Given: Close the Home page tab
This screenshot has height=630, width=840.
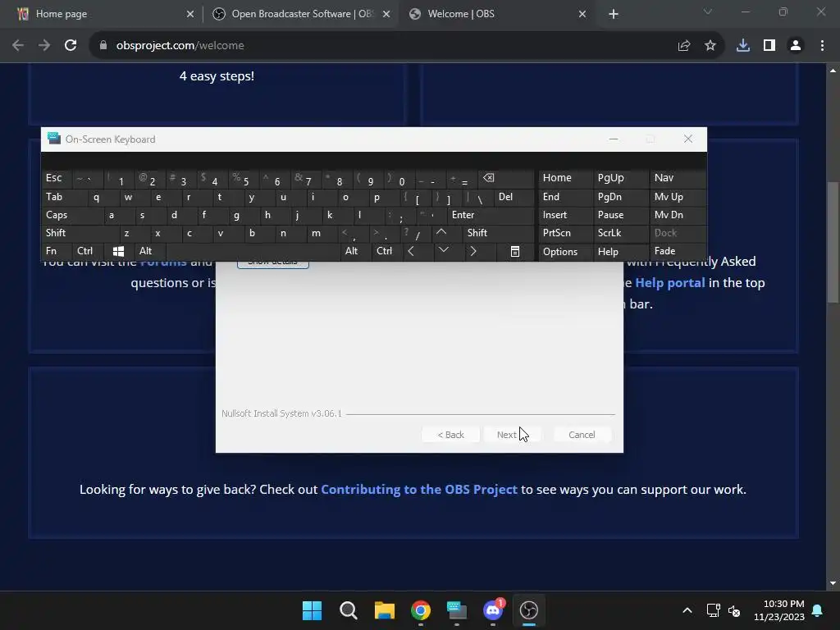Looking at the screenshot, I should (x=190, y=14).
